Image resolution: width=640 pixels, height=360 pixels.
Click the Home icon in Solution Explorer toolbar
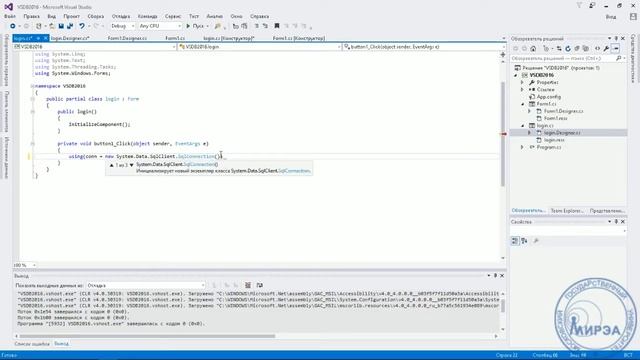click(x=533, y=49)
